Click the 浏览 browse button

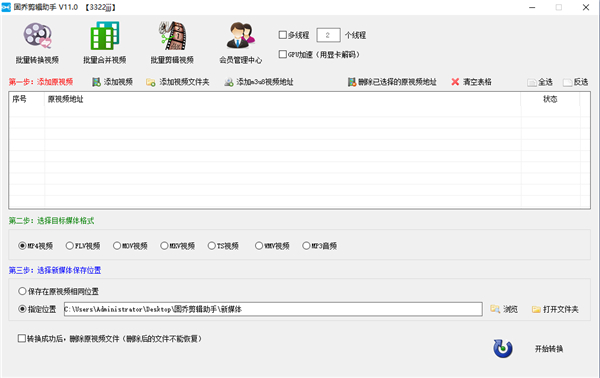click(504, 309)
